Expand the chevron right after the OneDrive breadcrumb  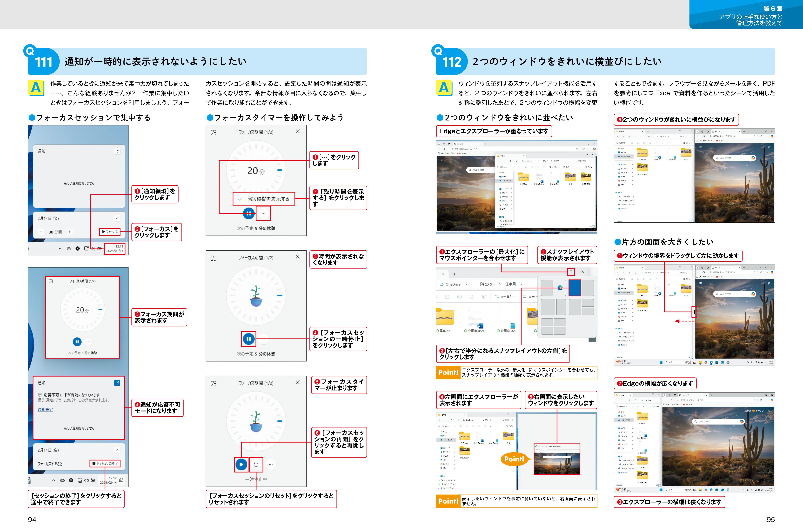pos(466,284)
